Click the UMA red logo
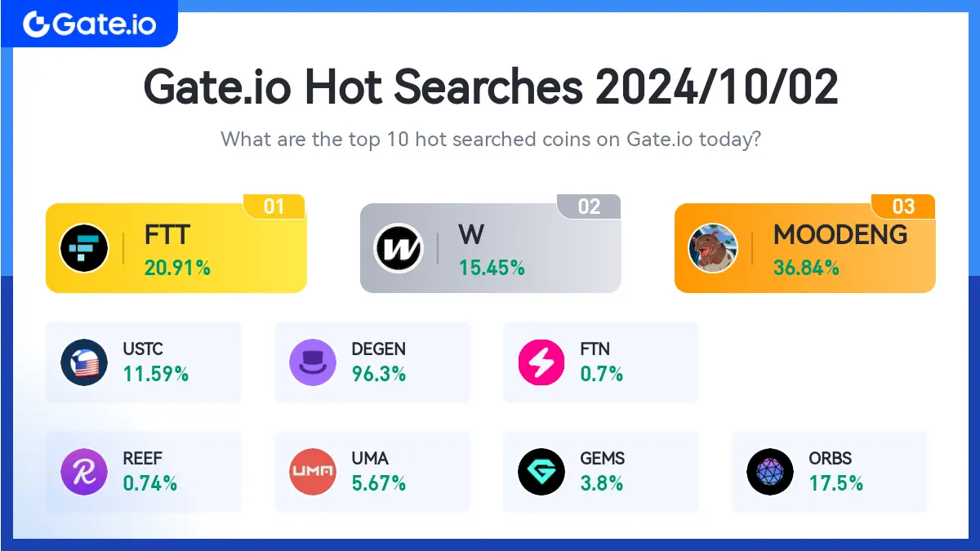980x551 pixels. pyautogui.click(x=313, y=472)
